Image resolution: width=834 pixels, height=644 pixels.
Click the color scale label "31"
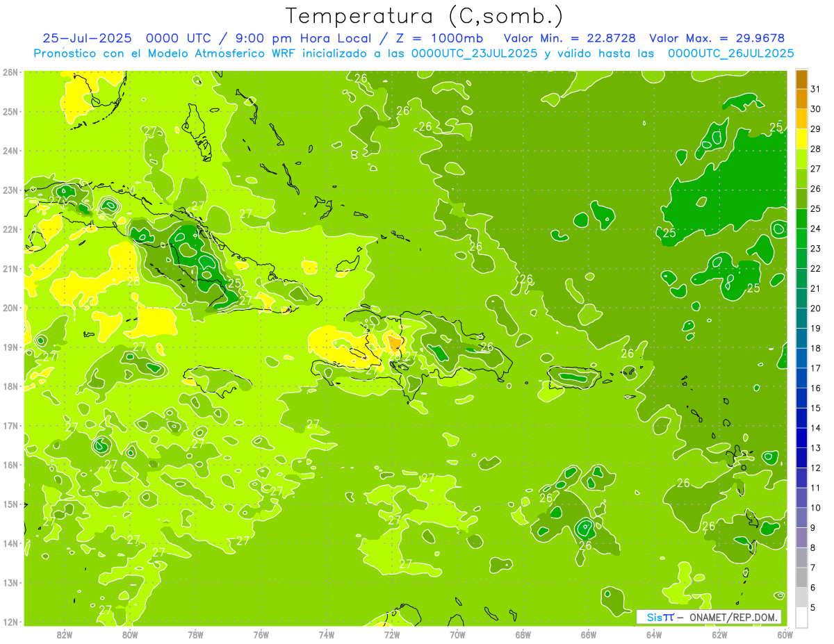pos(816,89)
